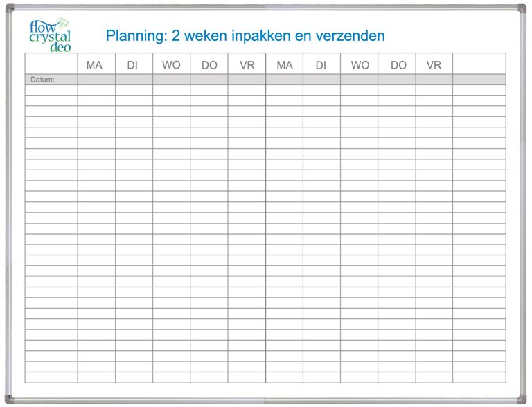Select the first MA column header

click(x=94, y=65)
